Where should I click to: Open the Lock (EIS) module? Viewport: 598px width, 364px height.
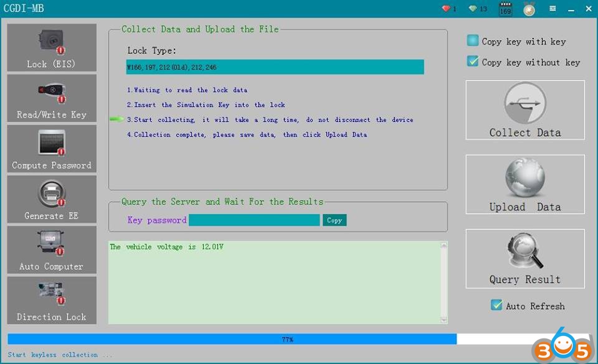(52, 48)
